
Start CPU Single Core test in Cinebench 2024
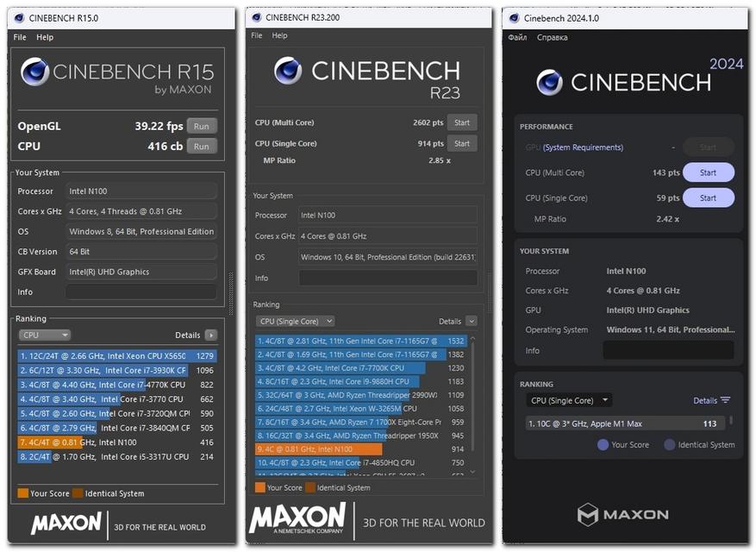point(709,198)
